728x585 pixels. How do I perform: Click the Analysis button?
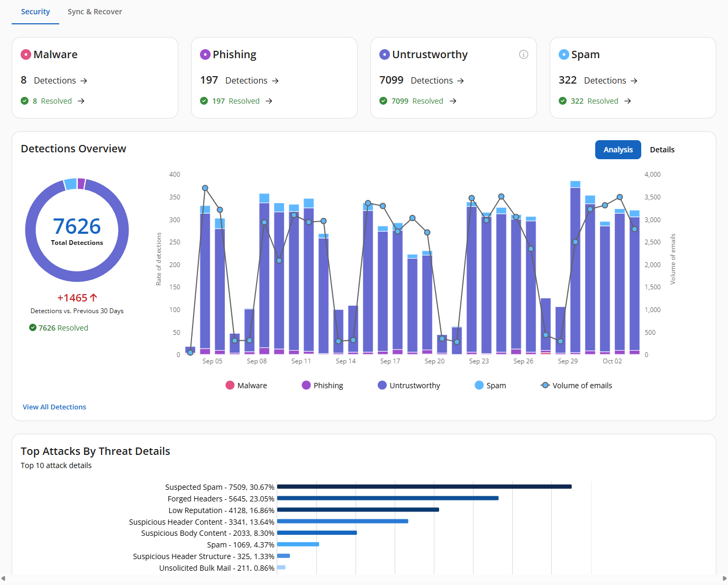[618, 150]
